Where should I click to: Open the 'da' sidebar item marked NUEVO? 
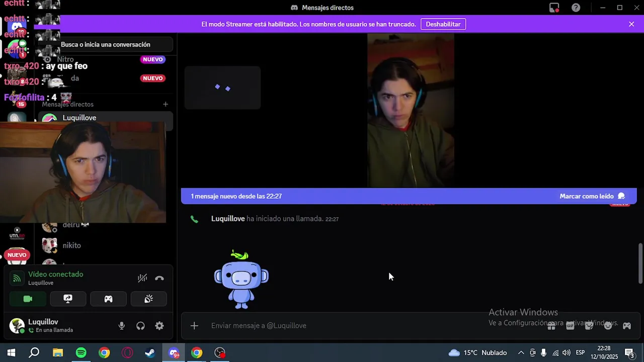(x=106, y=78)
